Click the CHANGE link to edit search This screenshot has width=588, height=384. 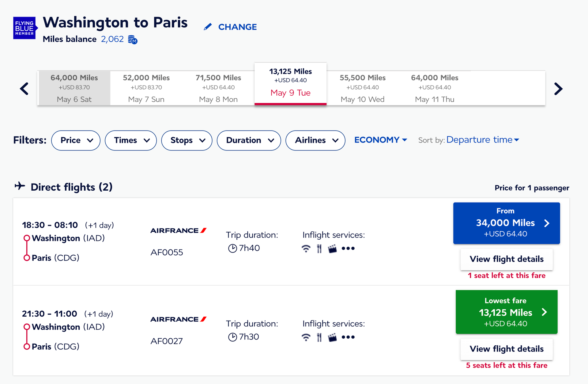[237, 27]
